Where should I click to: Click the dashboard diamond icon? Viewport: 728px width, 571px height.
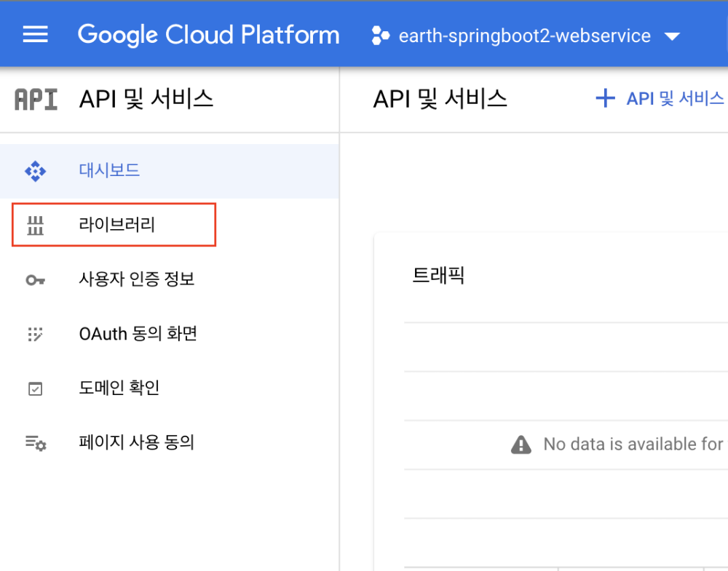click(x=35, y=171)
